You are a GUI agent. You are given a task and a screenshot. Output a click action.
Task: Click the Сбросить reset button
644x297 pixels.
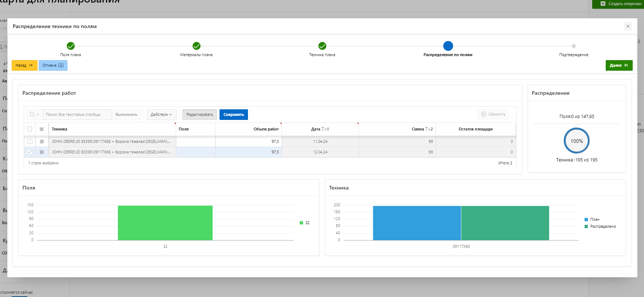pos(493,114)
